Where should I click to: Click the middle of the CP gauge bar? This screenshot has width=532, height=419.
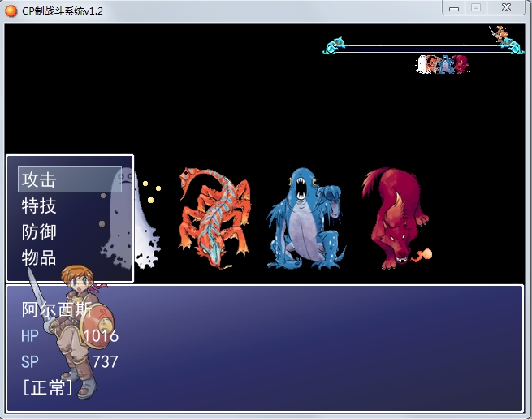point(422,49)
